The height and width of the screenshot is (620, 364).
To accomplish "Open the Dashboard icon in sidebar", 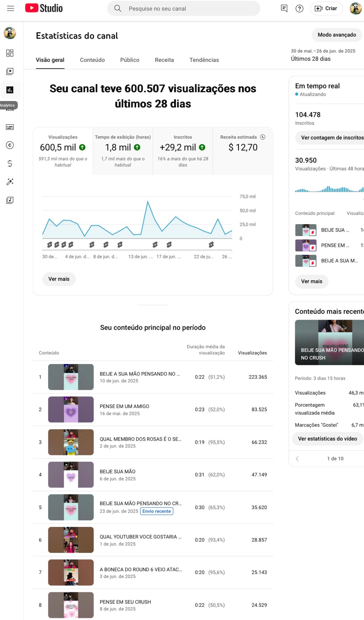I will tap(10, 53).
